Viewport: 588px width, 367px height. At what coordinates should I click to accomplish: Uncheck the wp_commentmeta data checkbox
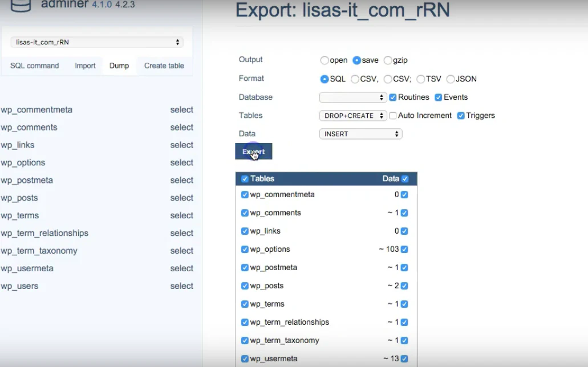[404, 194]
